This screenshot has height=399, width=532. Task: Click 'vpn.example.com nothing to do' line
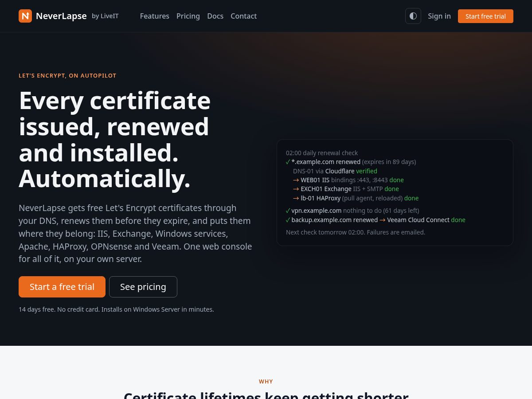point(352,211)
